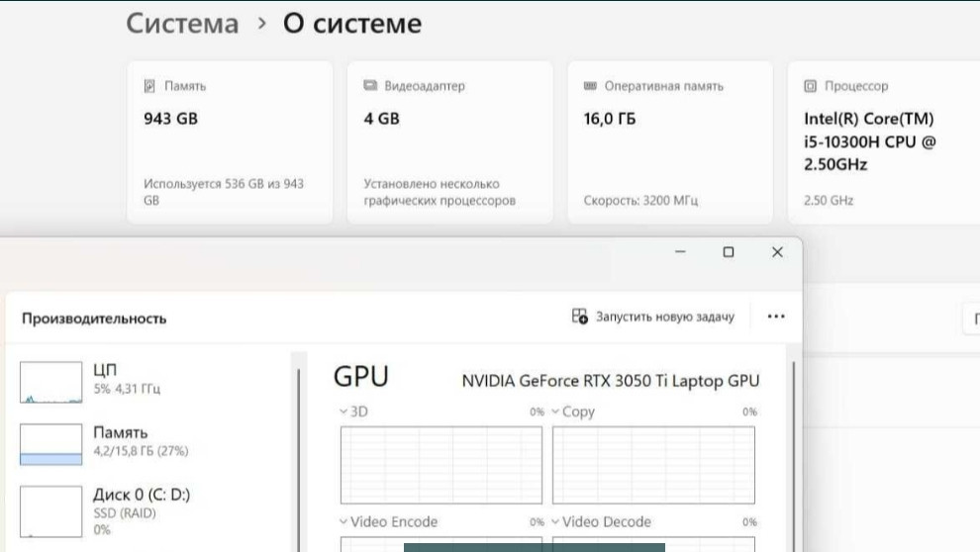Image resolution: width=980 pixels, height=552 pixels.
Task: Minimize the Task Manager window
Action: click(681, 251)
